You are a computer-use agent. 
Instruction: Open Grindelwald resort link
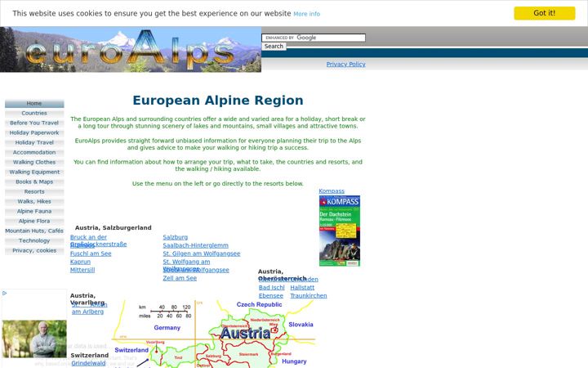click(88, 363)
